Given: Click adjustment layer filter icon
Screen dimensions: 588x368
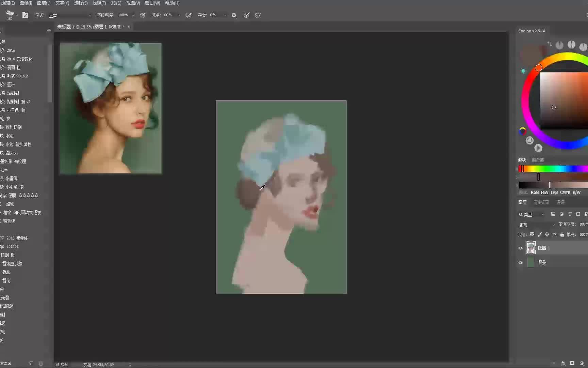Looking at the screenshot, I should [561, 214].
